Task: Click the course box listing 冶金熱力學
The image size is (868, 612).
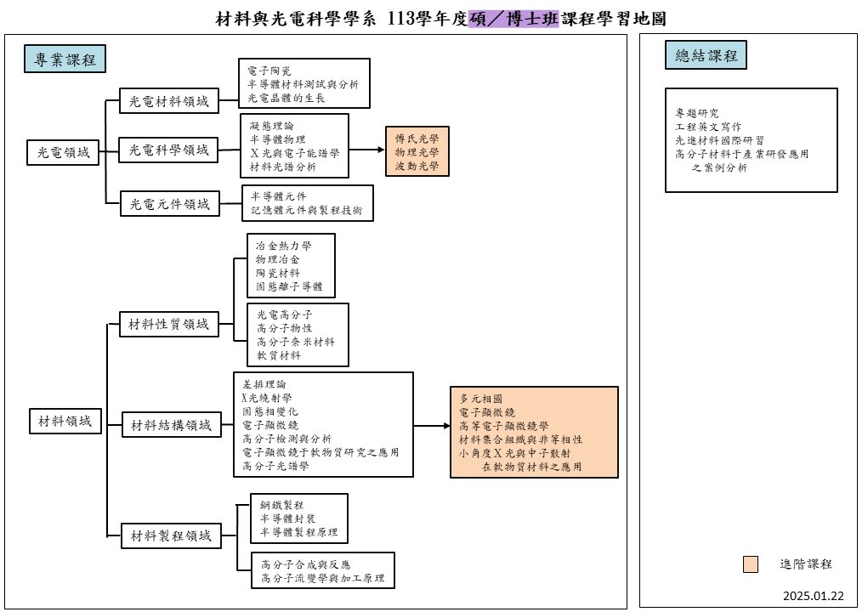Action: coord(291,265)
